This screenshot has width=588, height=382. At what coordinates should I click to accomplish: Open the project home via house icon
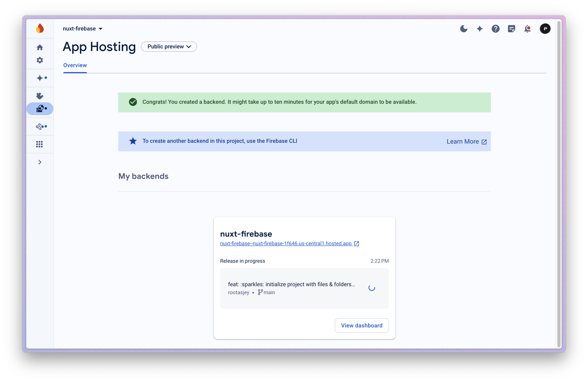[x=40, y=47]
